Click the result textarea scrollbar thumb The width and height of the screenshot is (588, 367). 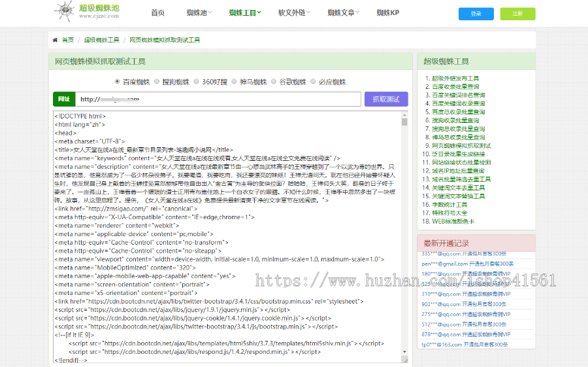tap(404, 122)
